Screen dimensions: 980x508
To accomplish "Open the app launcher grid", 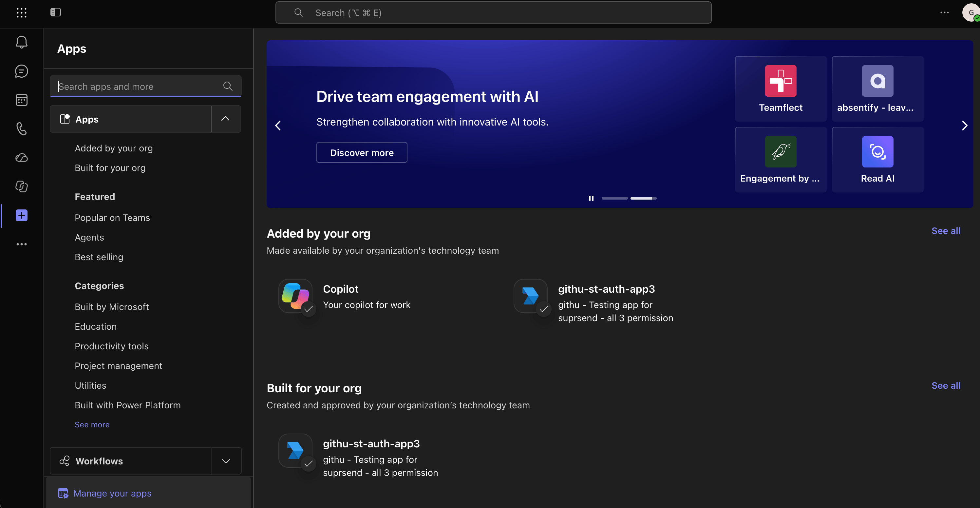I will click(22, 12).
